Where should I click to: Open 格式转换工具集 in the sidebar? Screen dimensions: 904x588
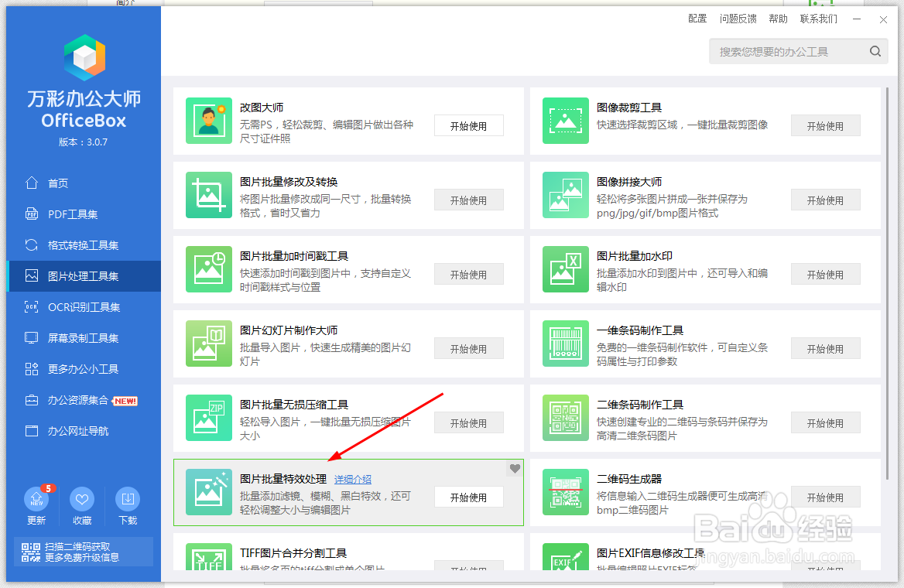(x=84, y=245)
